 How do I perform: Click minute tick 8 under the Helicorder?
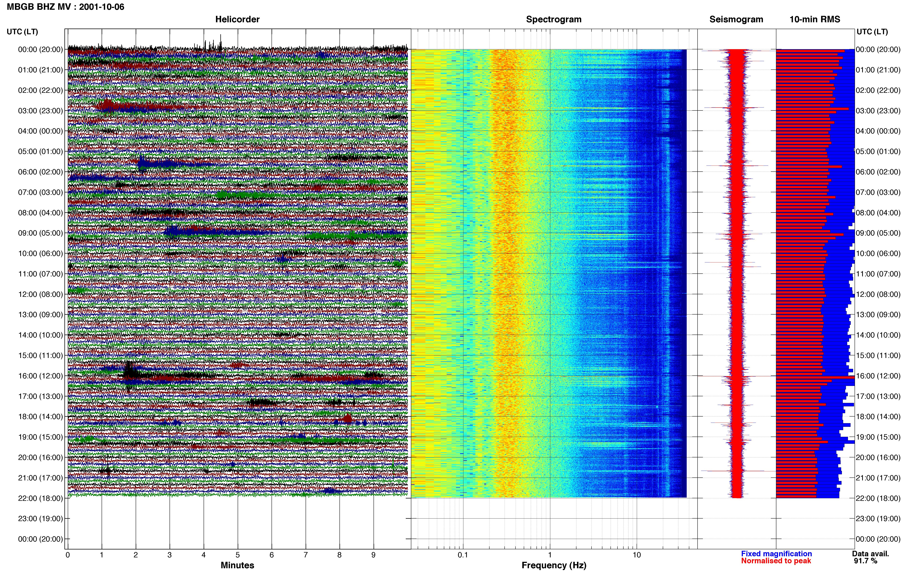(x=339, y=555)
